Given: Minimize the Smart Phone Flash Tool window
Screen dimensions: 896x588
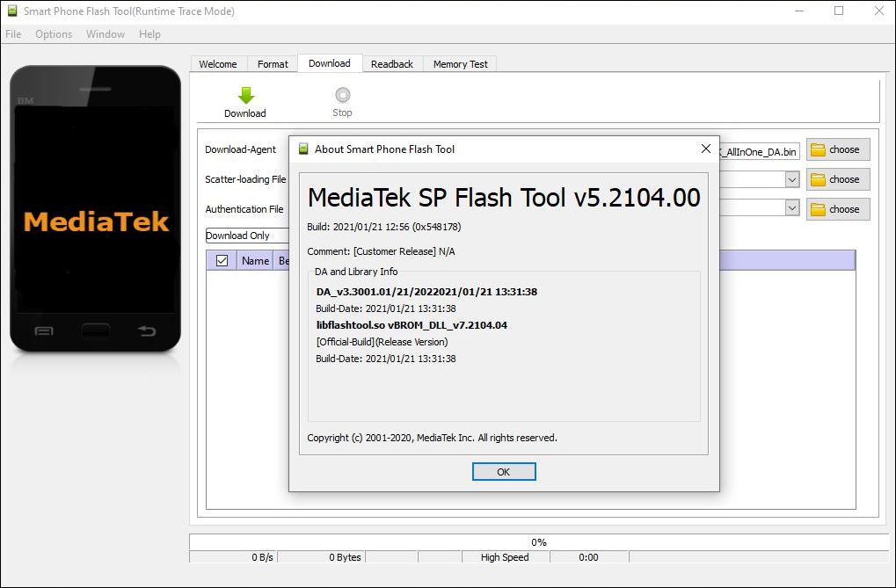Looking at the screenshot, I should [x=799, y=11].
